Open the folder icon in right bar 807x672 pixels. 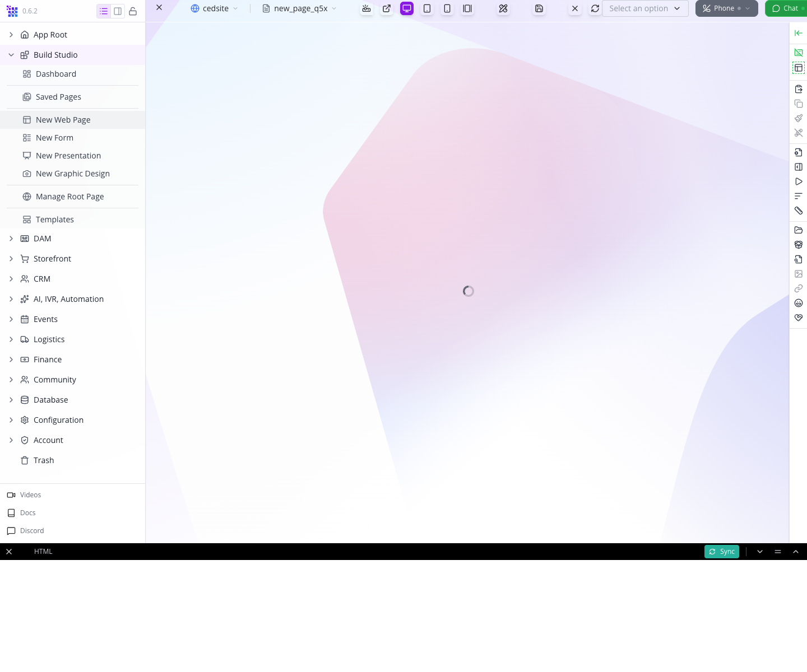point(799,230)
